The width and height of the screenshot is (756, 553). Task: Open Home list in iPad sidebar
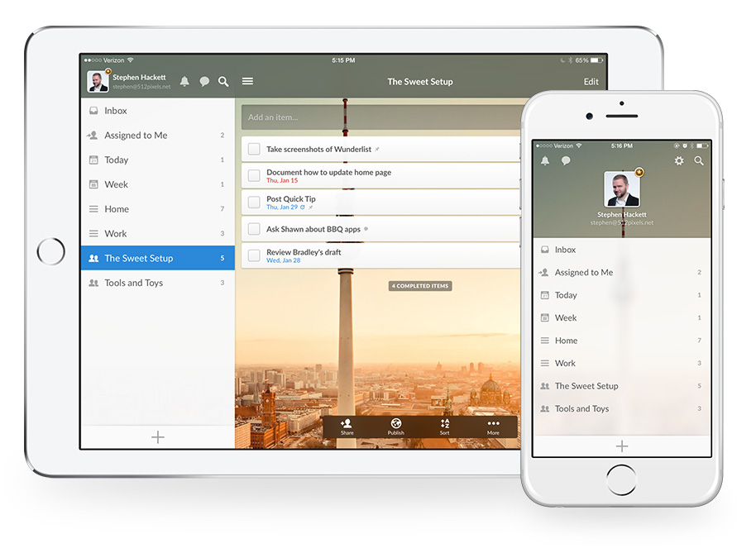pyautogui.click(x=158, y=209)
